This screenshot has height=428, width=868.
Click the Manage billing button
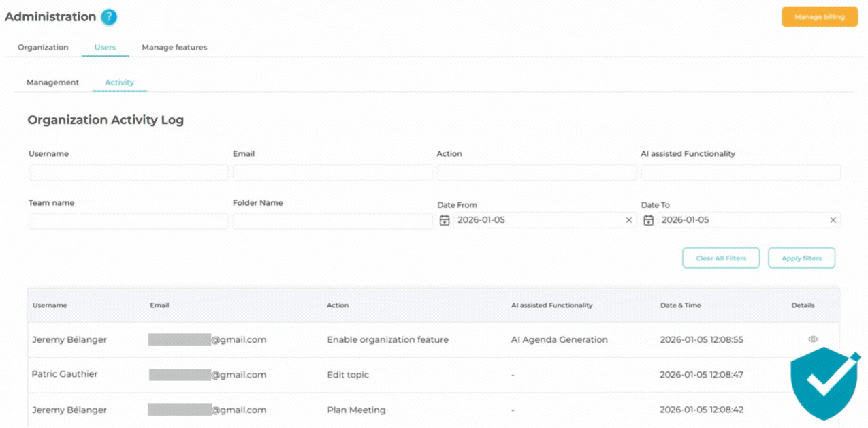(x=819, y=16)
